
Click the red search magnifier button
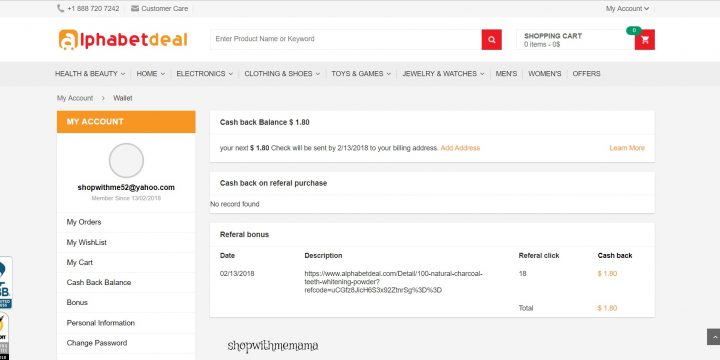click(x=491, y=39)
